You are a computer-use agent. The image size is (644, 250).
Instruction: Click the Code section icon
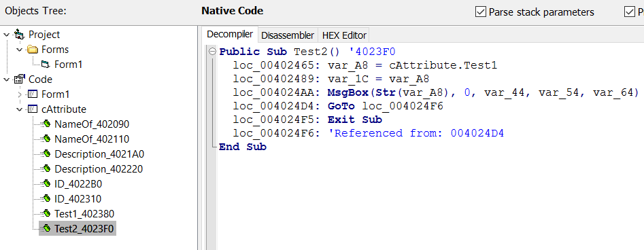pyautogui.click(x=19, y=79)
